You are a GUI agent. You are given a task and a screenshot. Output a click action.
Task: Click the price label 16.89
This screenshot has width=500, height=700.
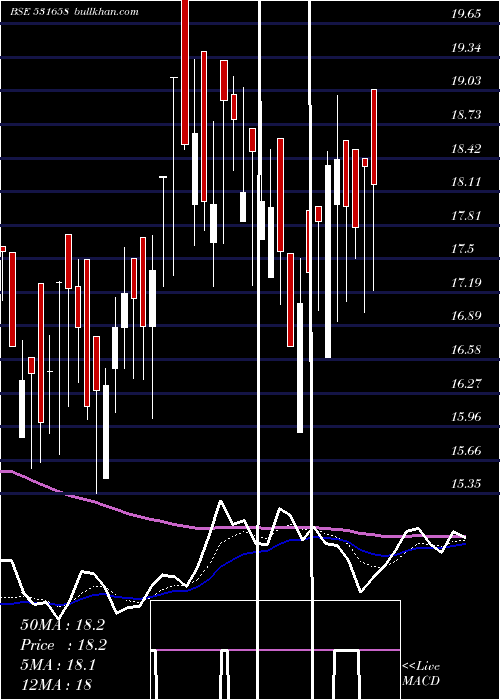coord(466,316)
